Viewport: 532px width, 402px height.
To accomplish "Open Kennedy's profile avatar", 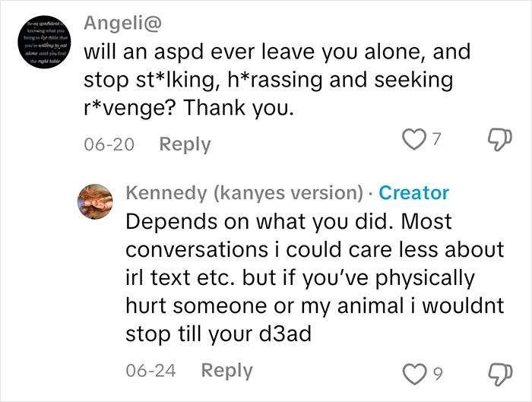I will coord(97,201).
